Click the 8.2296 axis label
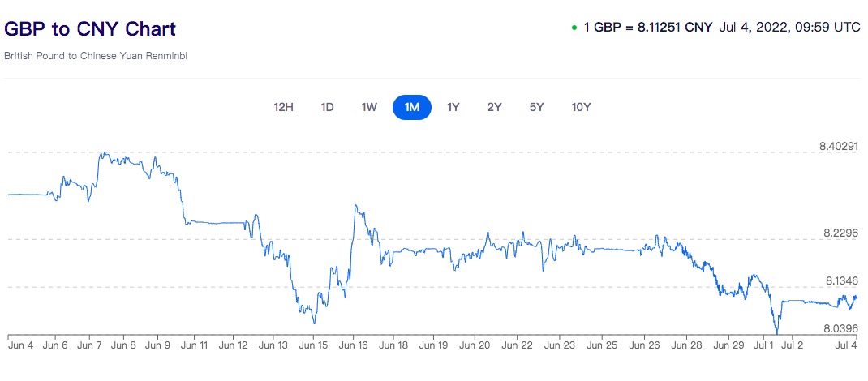868x381 pixels. [841, 233]
